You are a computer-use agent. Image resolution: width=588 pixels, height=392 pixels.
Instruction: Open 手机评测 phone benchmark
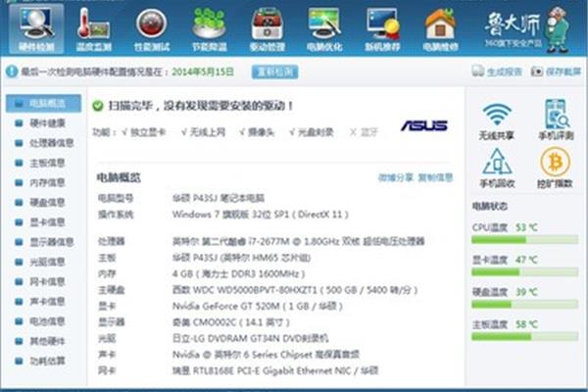[x=556, y=120]
